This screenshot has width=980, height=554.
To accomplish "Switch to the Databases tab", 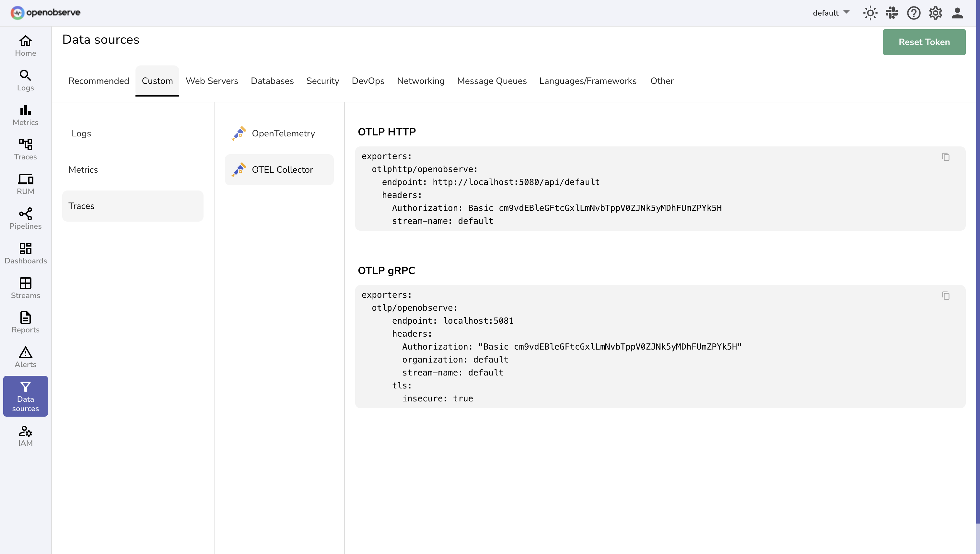I will click(x=272, y=81).
